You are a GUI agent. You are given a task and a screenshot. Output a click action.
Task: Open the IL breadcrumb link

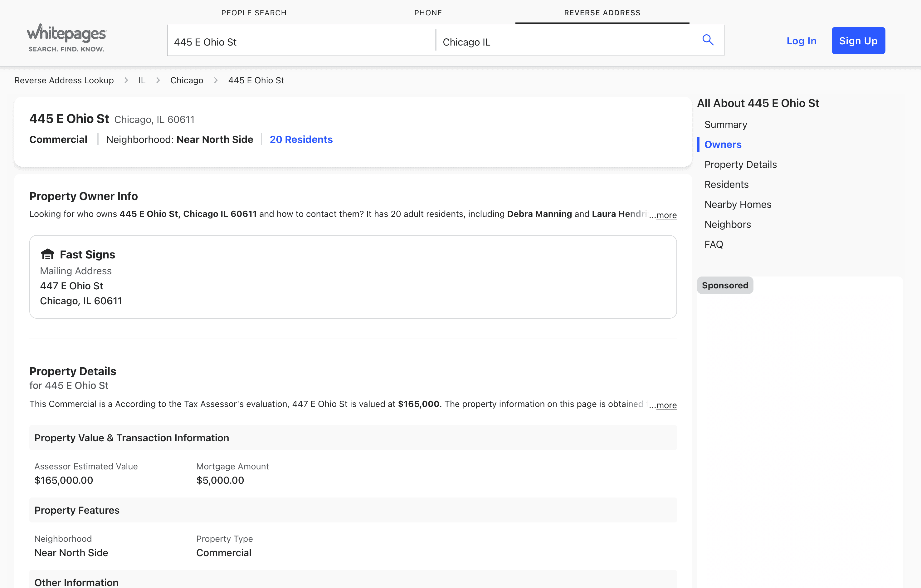(x=142, y=80)
